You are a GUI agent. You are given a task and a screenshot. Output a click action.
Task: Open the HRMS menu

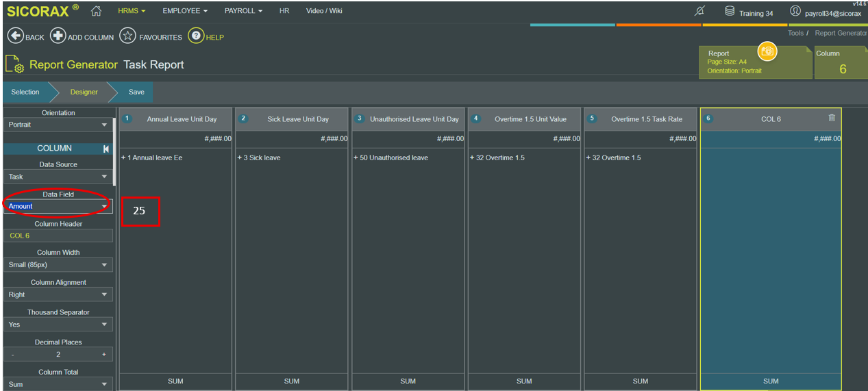132,11
